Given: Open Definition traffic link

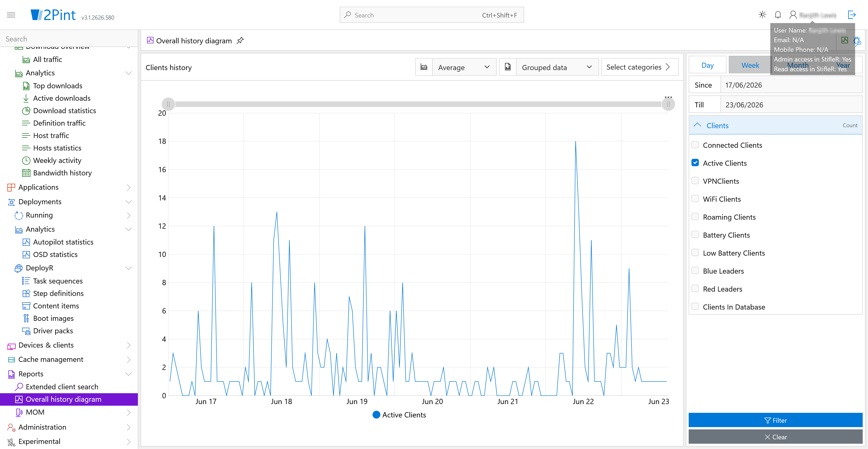Looking at the screenshot, I should [59, 123].
